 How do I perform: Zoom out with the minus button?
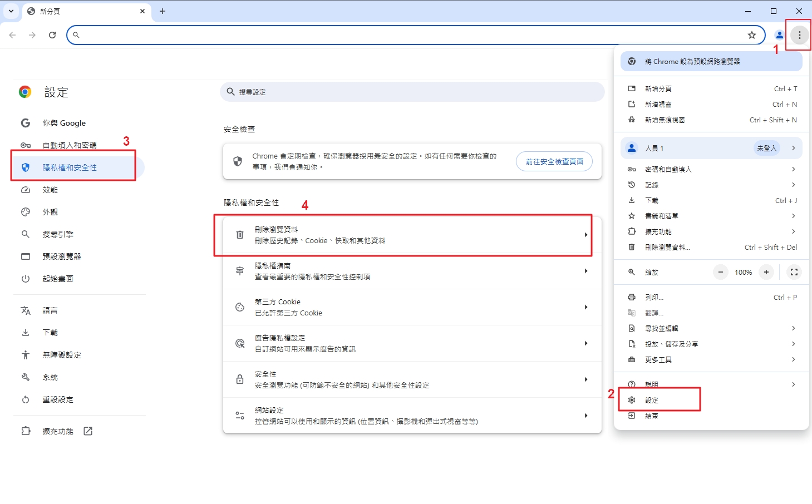point(720,272)
